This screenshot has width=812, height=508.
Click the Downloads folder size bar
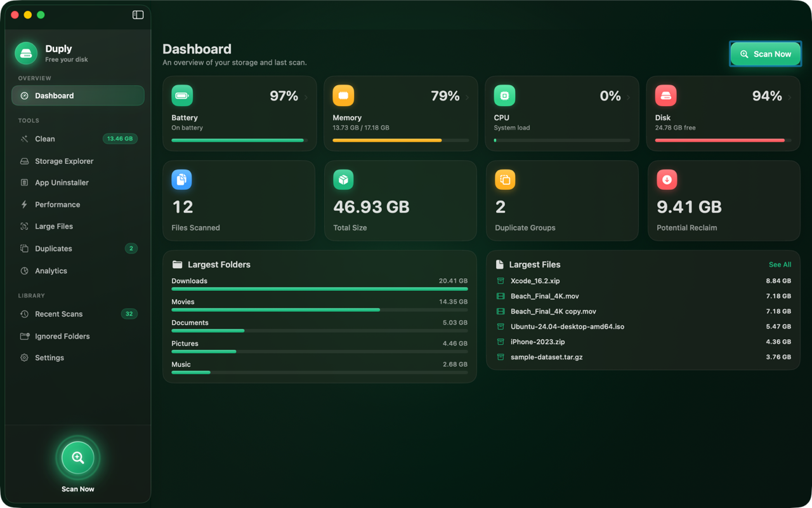coord(319,289)
